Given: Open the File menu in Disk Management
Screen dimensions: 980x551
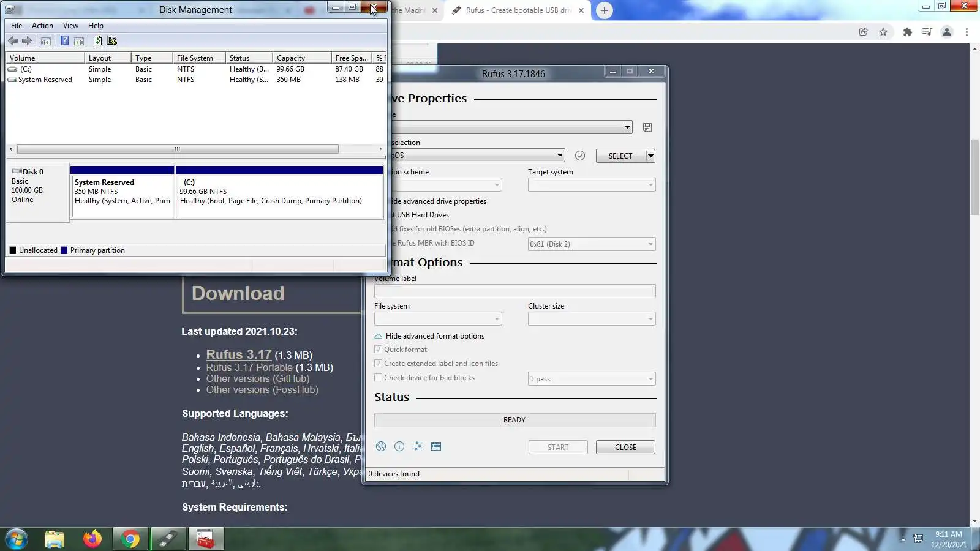Looking at the screenshot, I should click(17, 26).
